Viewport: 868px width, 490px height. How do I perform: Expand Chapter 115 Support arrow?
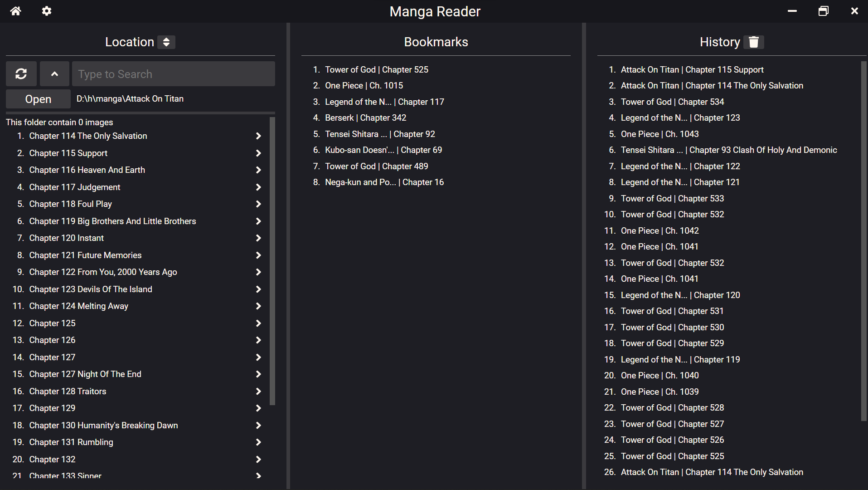pos(258,153)
